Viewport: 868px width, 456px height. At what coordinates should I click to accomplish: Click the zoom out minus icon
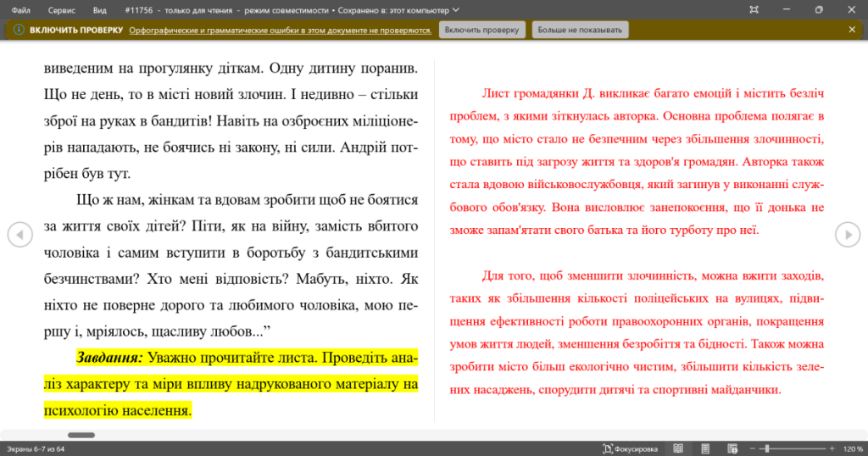click(752, 448)
